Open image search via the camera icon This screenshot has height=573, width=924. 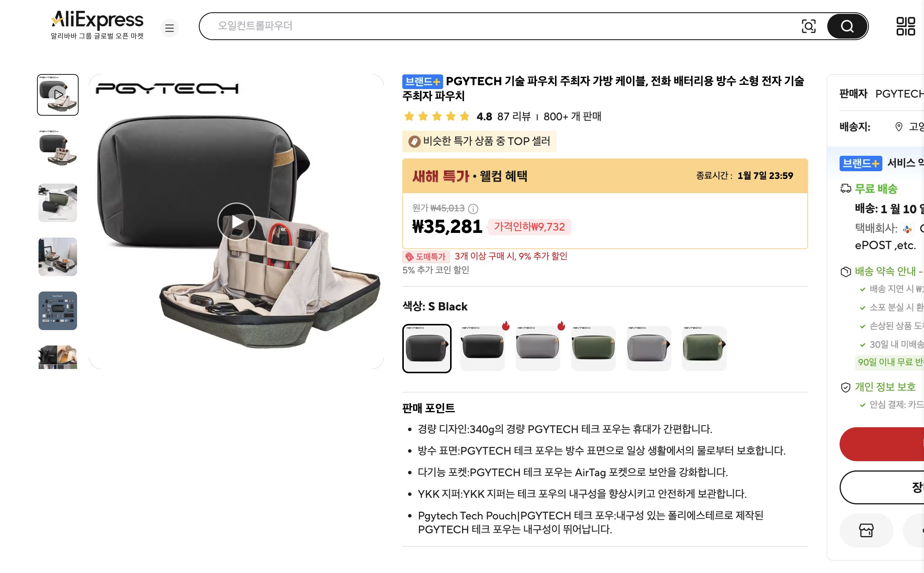click(x=809, y=26)
